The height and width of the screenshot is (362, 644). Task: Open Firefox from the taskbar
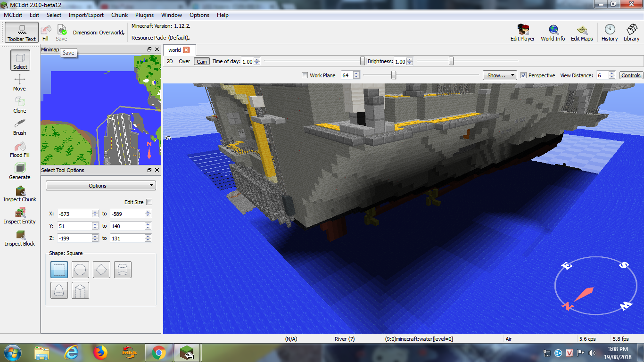click(100, 353)
